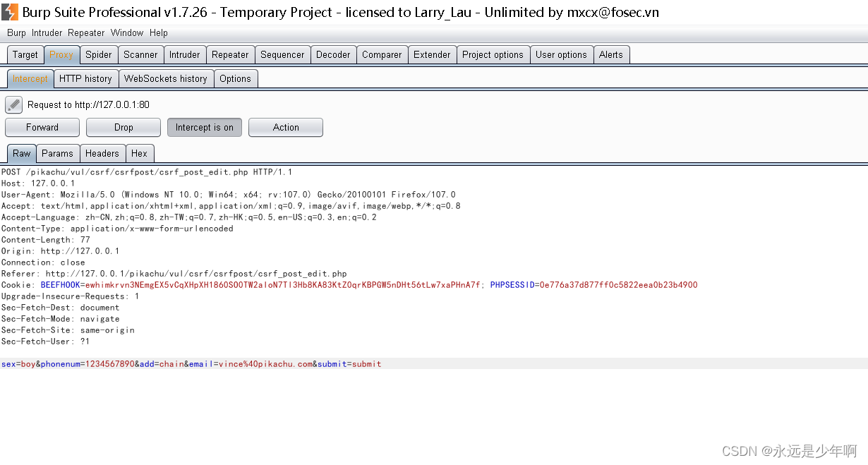Click the PHPSESSID cookie value
868x465 pixels.
click(617, 285)
